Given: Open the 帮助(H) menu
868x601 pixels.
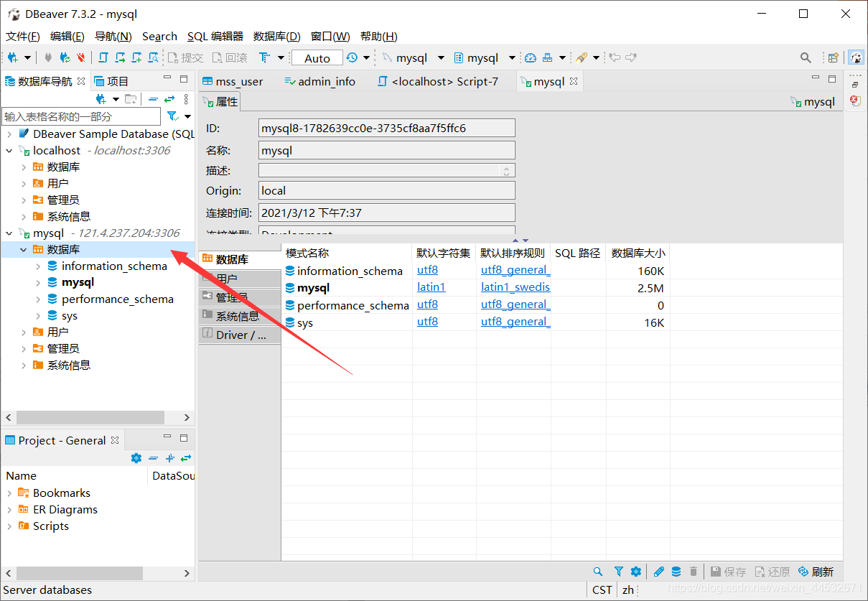Looking at the screenshot, I should pos(379,37).
